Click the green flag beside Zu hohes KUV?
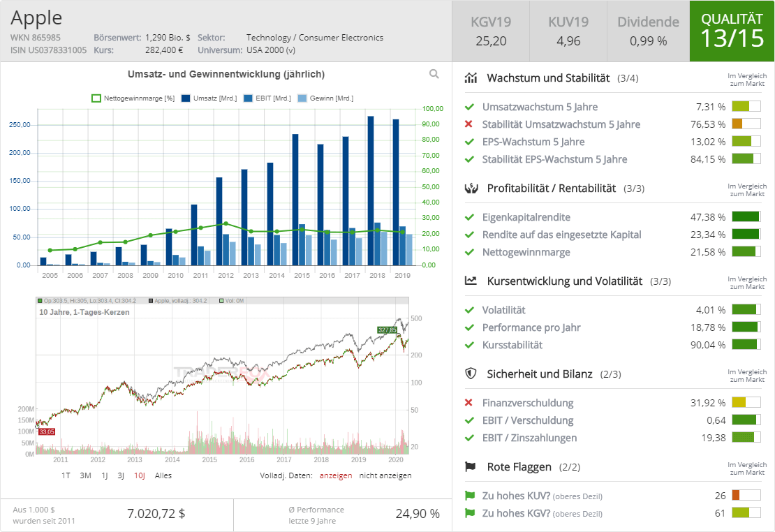Viewport: 775px width, 532px height. pyautogui.click(x=470, y=496)
